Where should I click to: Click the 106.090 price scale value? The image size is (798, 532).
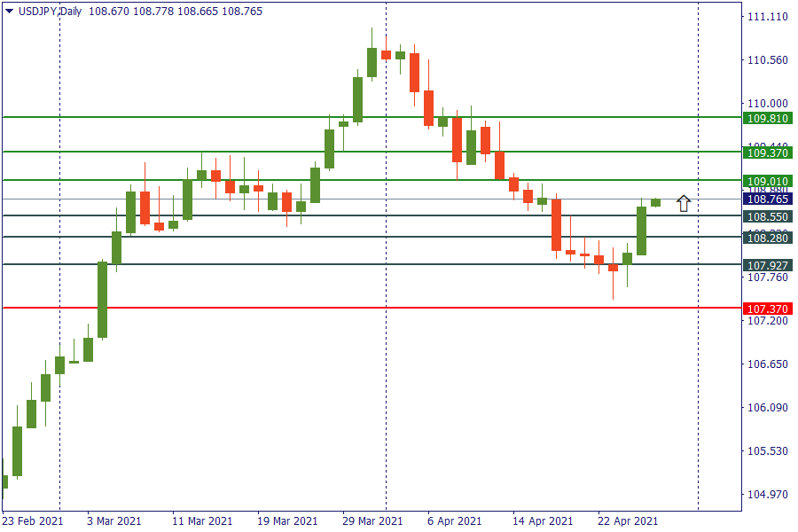(768, 407)
